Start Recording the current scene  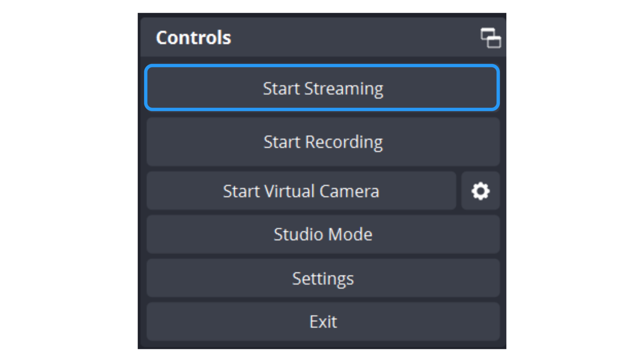click(x=323, y=142)
